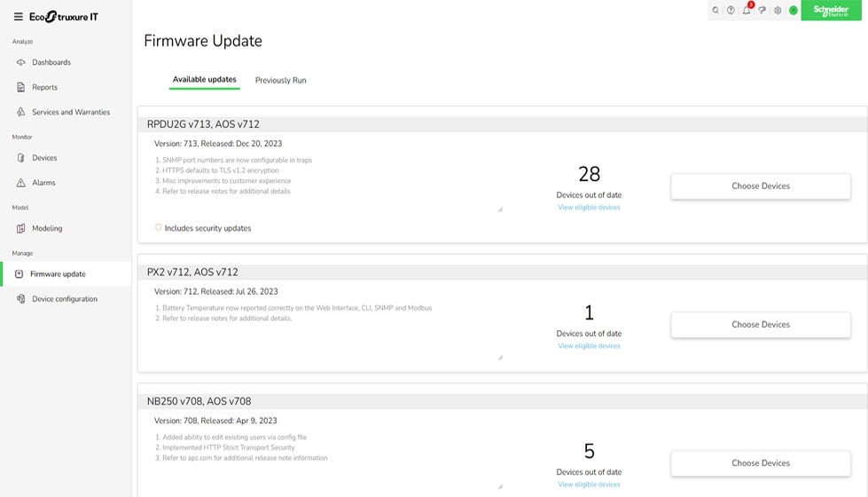Open the Device configuration page

point(64,299)
